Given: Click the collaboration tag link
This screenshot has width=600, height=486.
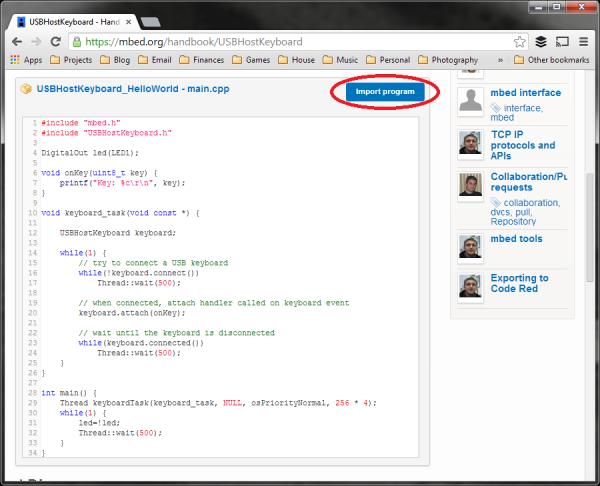Looking at the screenshot, I should click(532, 203).
